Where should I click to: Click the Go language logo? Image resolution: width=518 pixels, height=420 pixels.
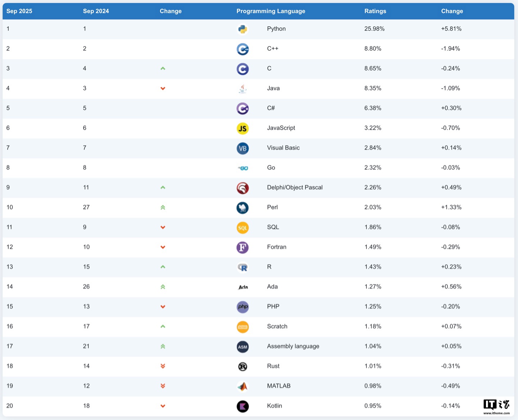click(243, 168)
